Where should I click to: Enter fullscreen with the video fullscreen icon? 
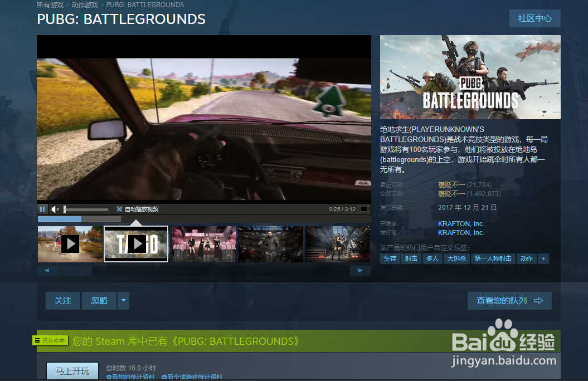pyautogui.click(x=364, y=209)
